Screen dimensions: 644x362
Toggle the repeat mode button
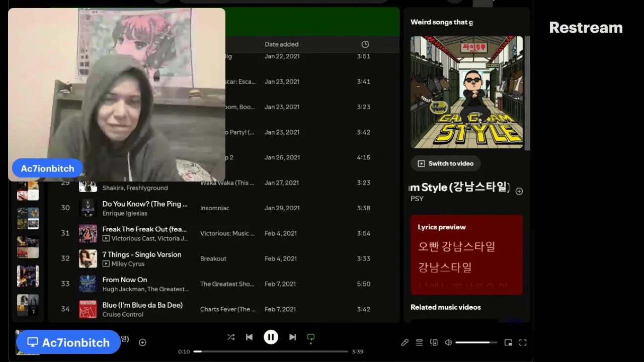click(x=311, y=338)
